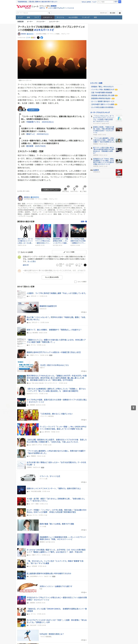138x644 pixels.
Task: Click the 共感した smiley reaction icon
Action: pos(57,265)
